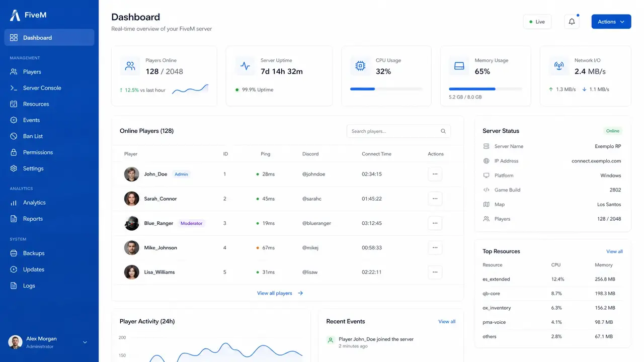This screenshot has height=362, width=644.
Task: Click the Memory Usage drive icon
Action: coord(459,66)
